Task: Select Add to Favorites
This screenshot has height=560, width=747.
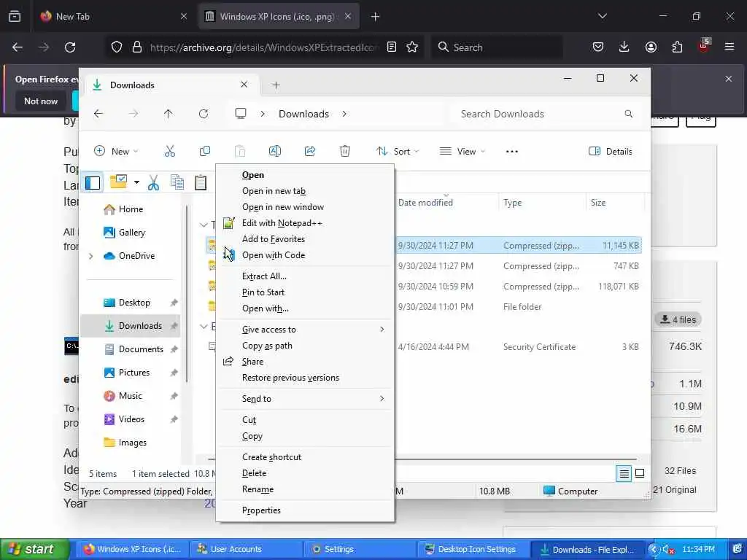Action: 305,239
